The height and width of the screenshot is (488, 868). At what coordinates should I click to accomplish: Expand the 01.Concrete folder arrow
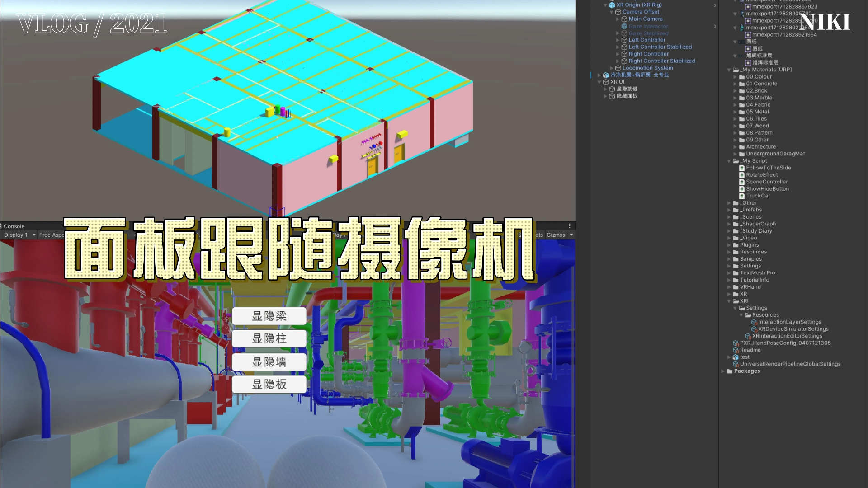tap(735, 84)
